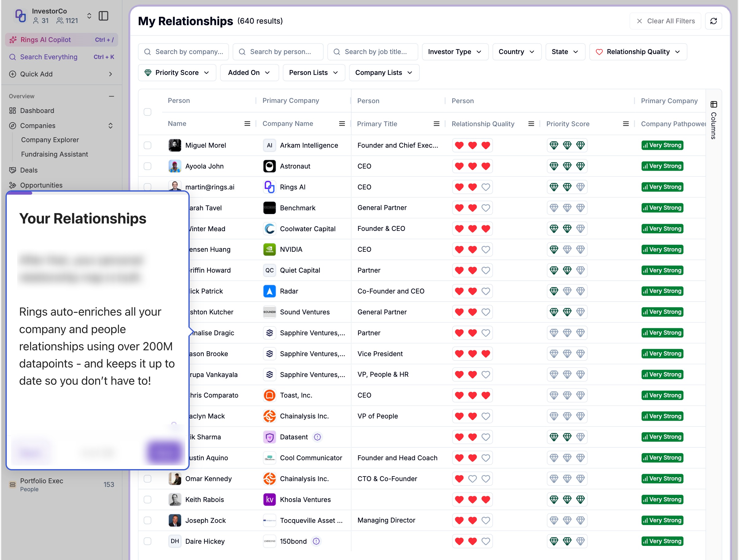Toggle the sidebar collapse panel icon
The image size is (739, 560).
pos(103,16)
